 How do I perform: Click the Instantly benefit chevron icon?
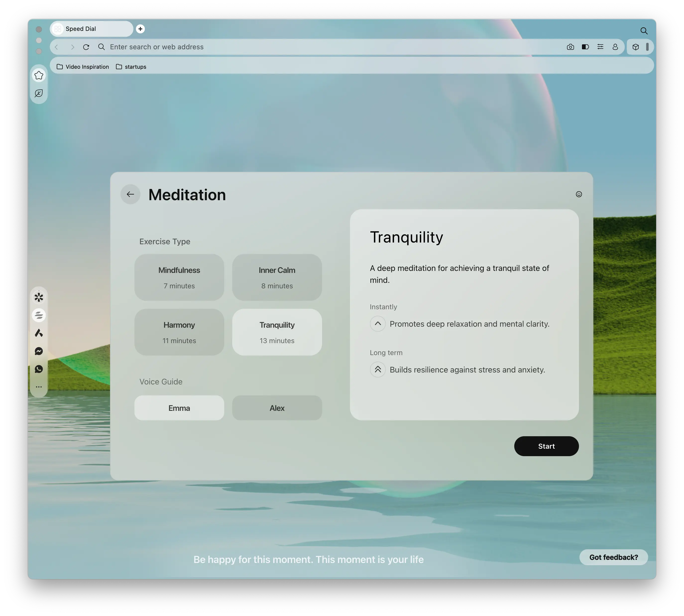tap(378, 324)
